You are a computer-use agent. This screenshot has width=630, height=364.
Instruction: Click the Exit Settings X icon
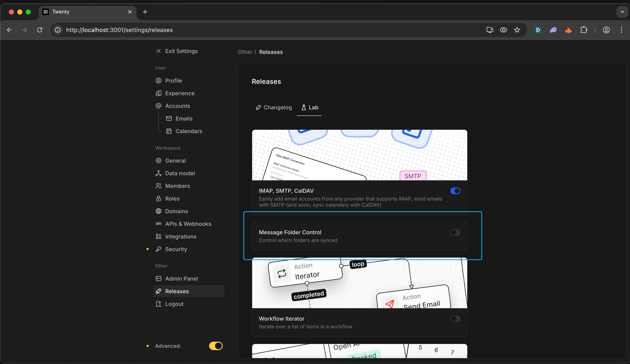[159, 51]
